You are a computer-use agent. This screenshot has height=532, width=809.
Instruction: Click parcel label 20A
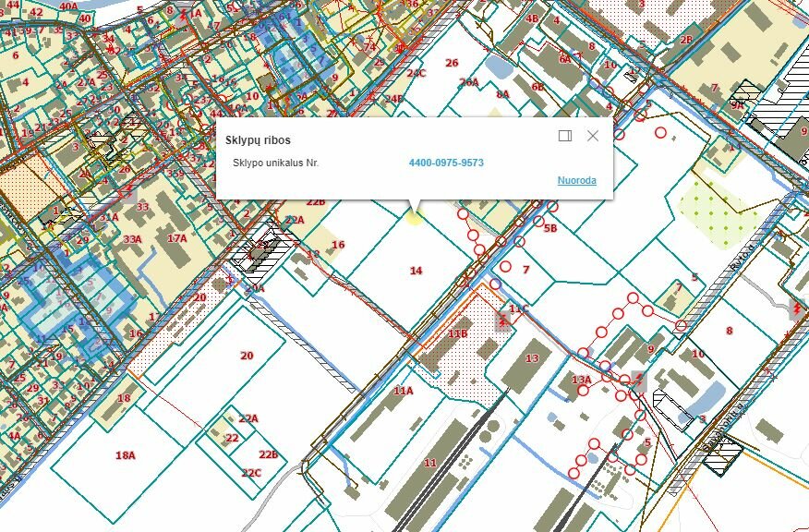coord(254,289)
